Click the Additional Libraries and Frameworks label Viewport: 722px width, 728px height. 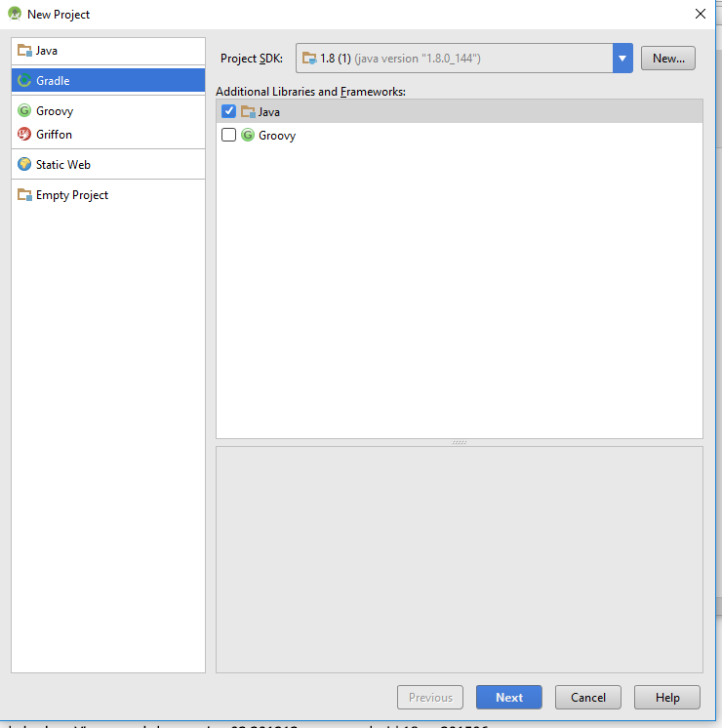click(x=310, y=92)
